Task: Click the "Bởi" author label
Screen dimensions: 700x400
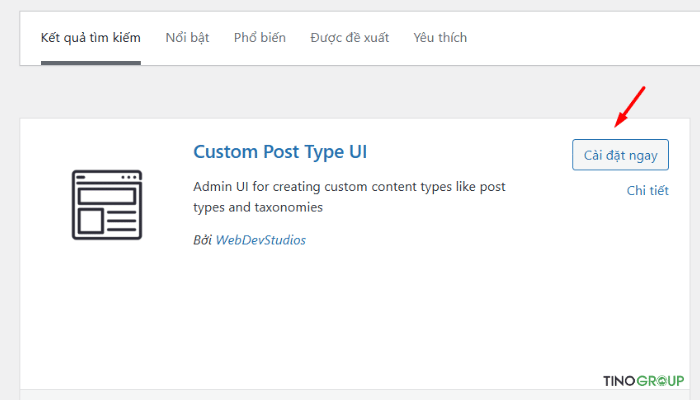Action: (x=203, y=240)
